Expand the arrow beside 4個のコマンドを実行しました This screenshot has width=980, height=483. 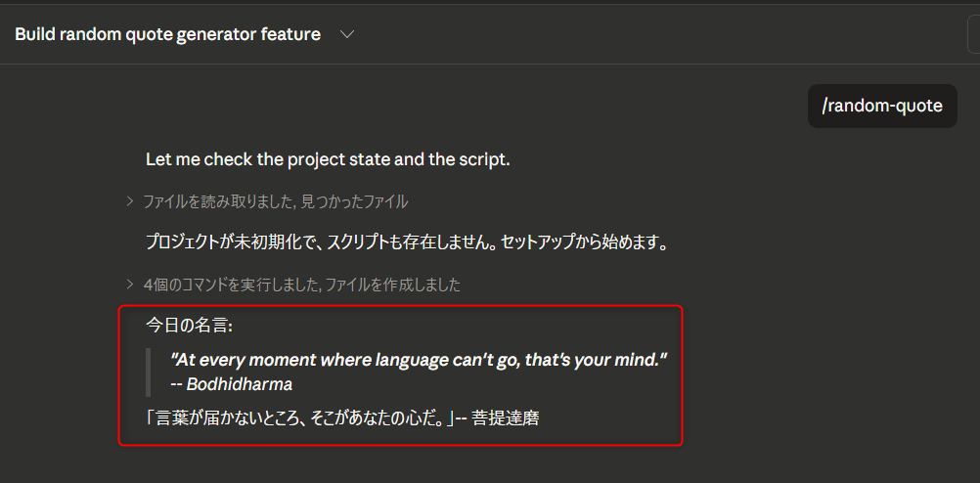tap(130, 285)
